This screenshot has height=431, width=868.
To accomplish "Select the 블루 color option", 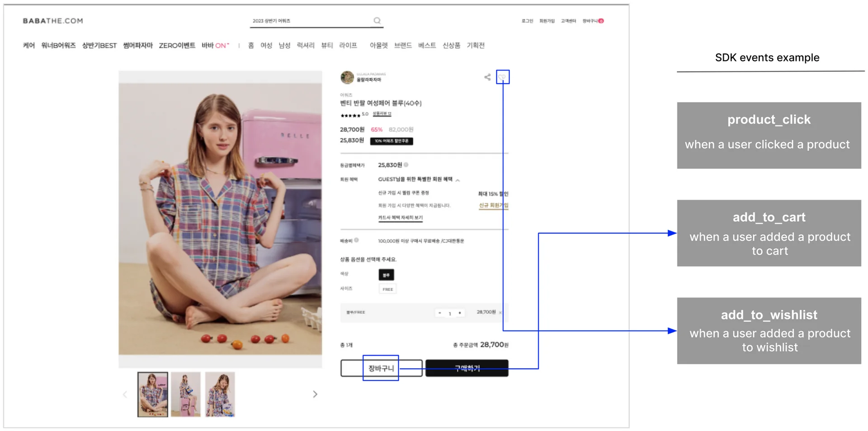I will [386, 275].
